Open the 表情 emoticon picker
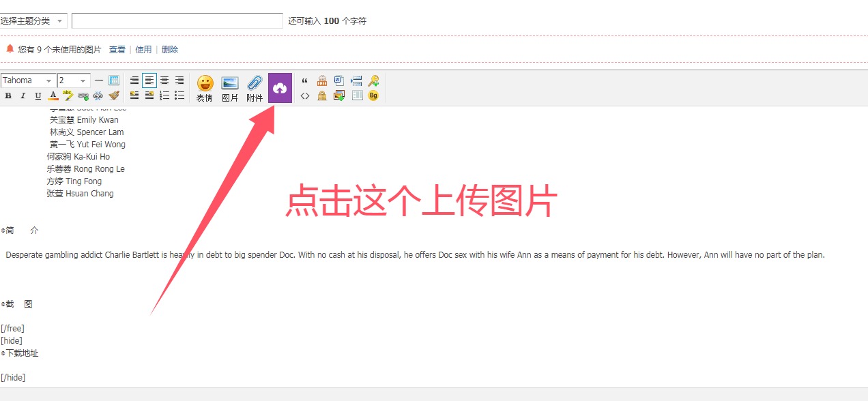The height and width of the screenshot is (401, 868). tap(205, 88)
